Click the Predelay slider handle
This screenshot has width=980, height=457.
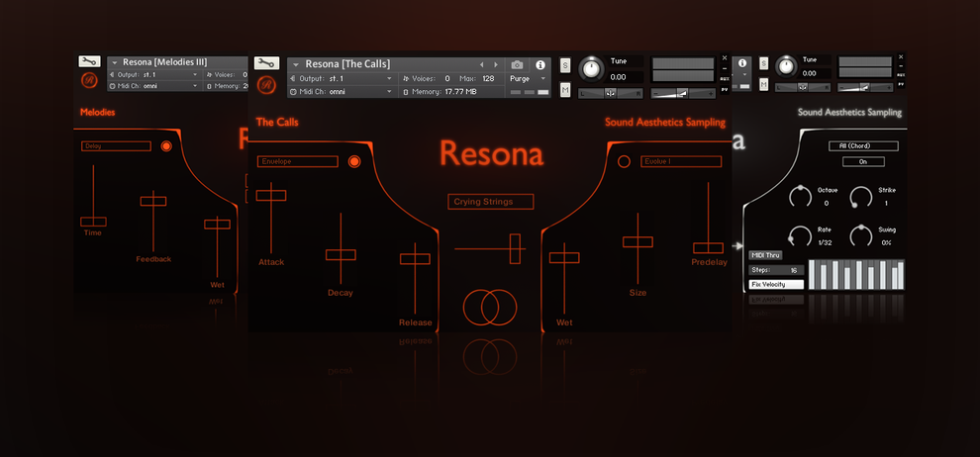pos(708,248)
